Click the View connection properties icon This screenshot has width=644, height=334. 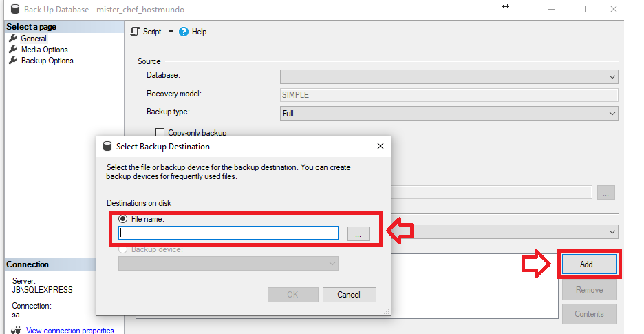(x=17, y=331)
